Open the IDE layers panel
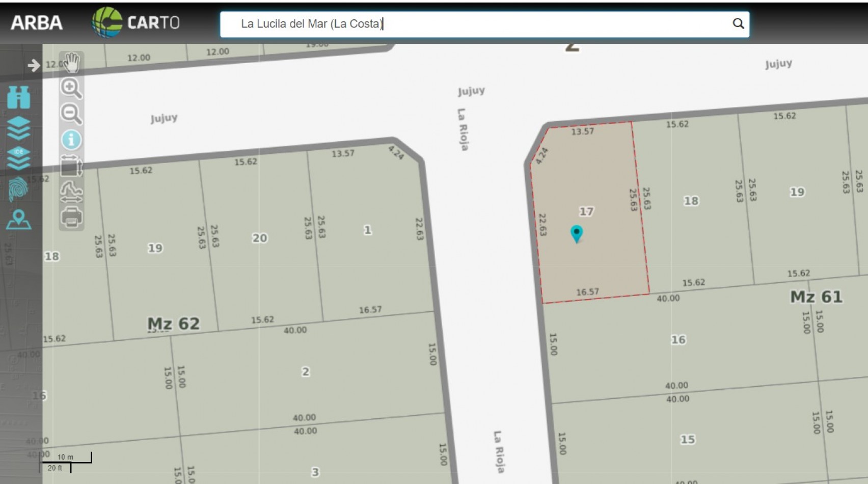Viewport: 868px width, 484px height. pos(19,158)
